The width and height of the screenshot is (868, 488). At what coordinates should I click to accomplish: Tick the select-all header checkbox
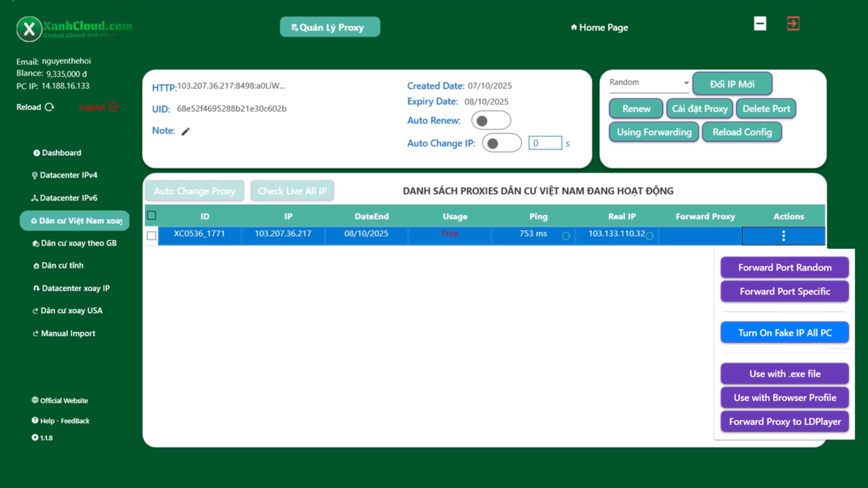152,216
